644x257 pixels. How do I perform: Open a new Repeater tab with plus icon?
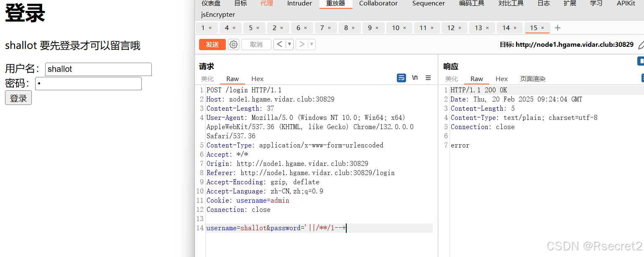(x=557, y=28)
